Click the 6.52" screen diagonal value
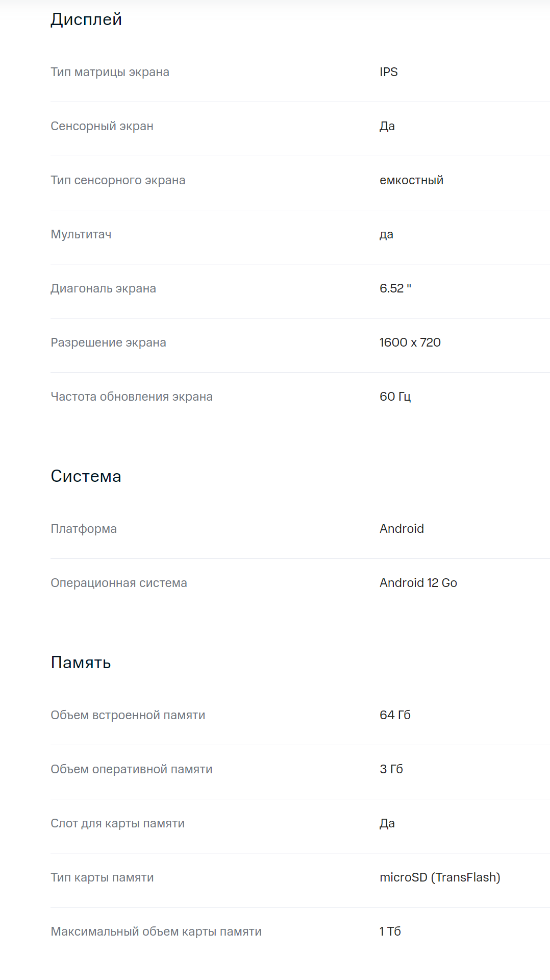The image size is (550, 980). [395, 288]
